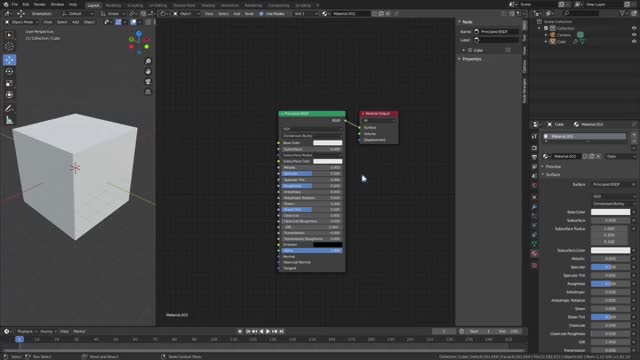Open the Tool tab icon in Properties editor
The width and height of the screenshot is (640, 360).
coord(534,136)
